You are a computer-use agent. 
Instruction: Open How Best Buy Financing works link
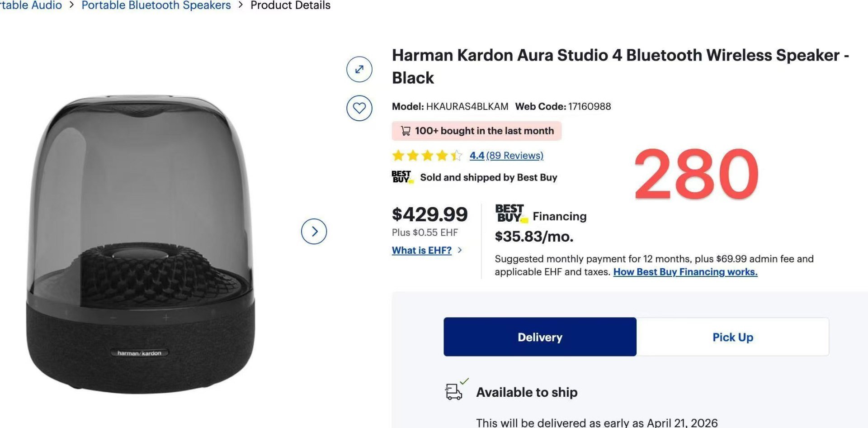click(685, 272)
